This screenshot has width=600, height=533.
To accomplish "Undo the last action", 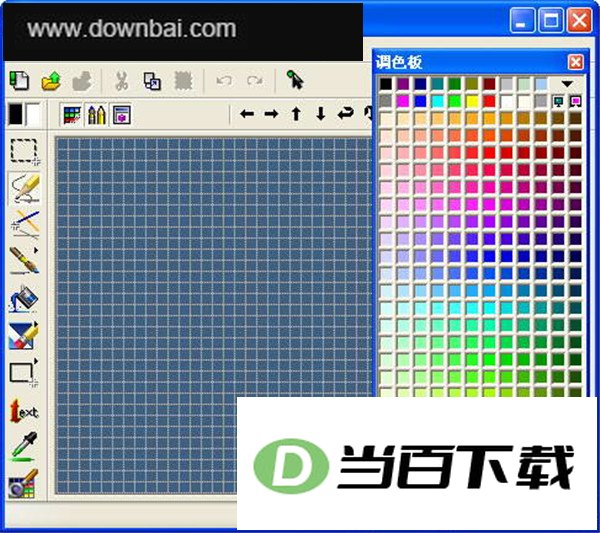I will click(x=224, y=81).
